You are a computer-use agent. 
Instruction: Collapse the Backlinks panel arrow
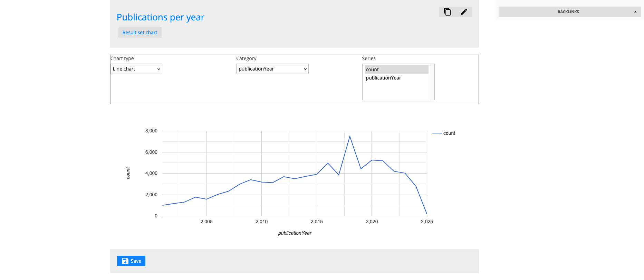click(635, 12)
